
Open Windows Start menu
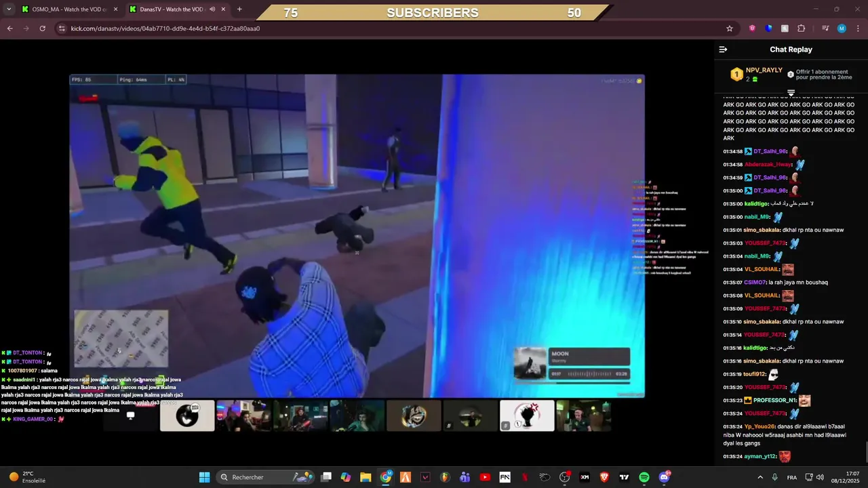point(204,477)
